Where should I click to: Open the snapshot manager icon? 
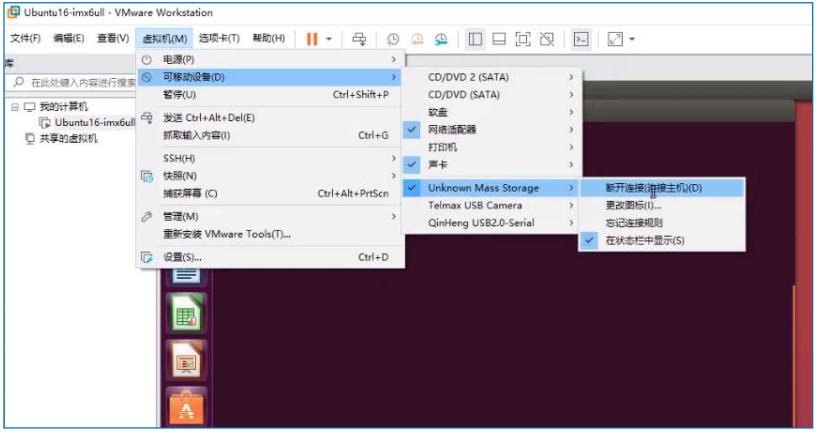point(441,39)
